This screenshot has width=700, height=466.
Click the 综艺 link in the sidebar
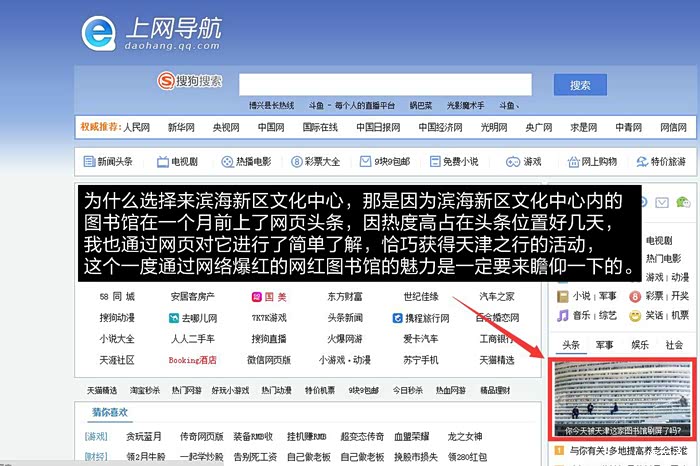coord(608,315)
